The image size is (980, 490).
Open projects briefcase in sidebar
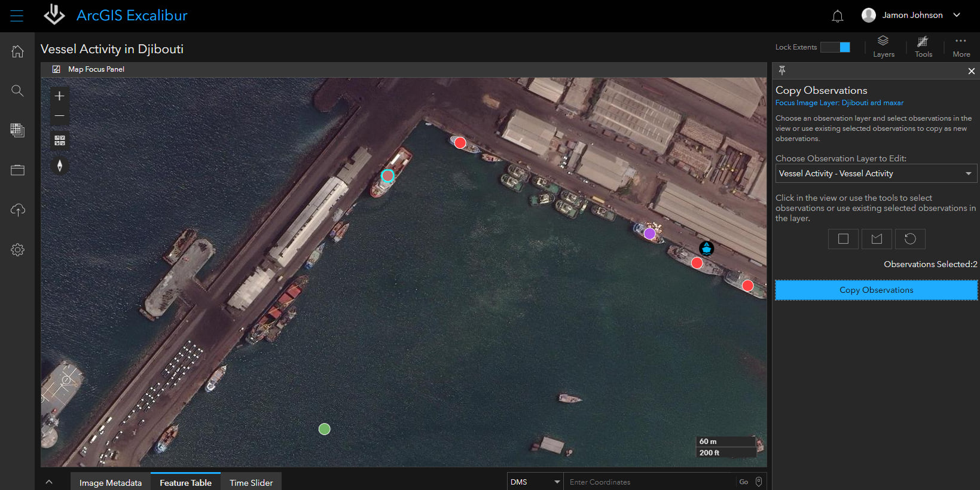click(x=17, y=170)
